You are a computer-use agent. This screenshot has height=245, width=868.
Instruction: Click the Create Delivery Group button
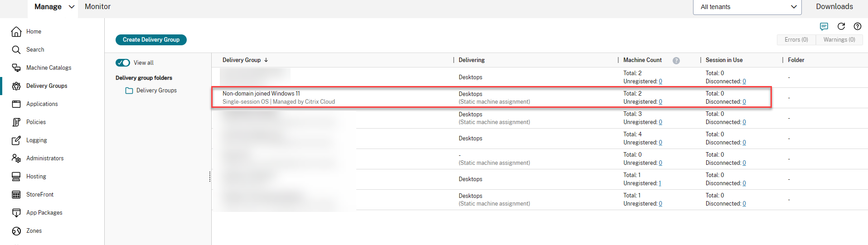pos(151,40)
